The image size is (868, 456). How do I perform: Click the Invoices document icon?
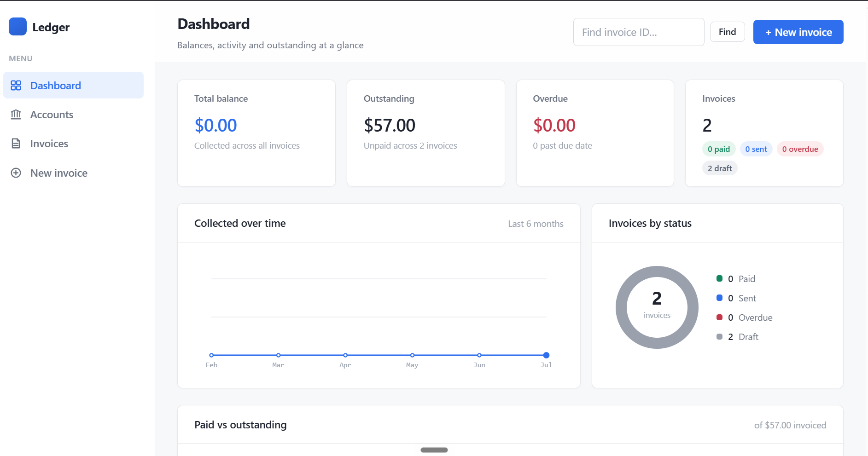pos(16,144)
